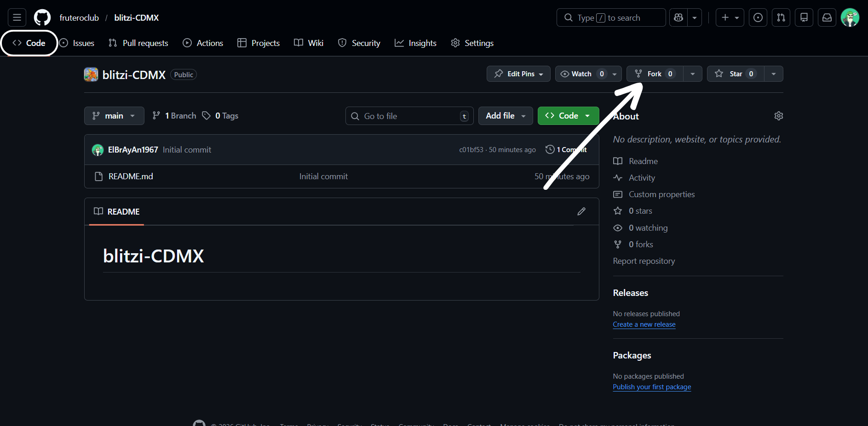
Task: Expand the Copilot dropdown arrow
Action: (x=695, y=17)
